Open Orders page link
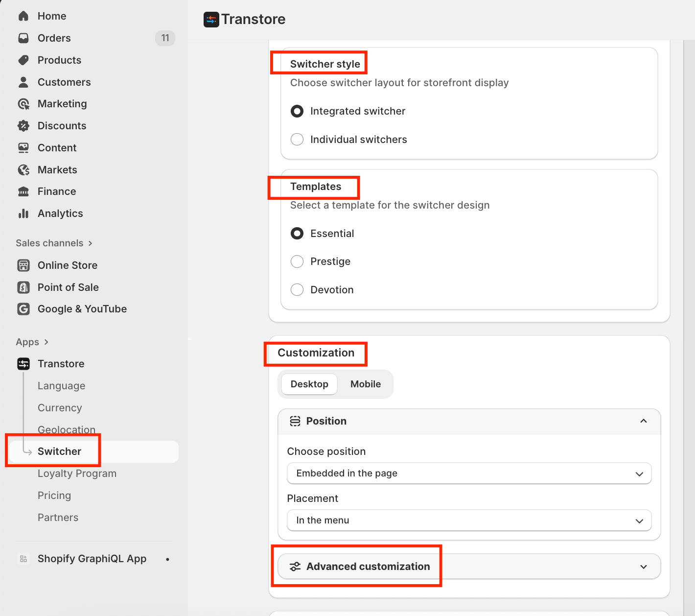This screenshot has width=695, height=616. click(x=54, y=38)
